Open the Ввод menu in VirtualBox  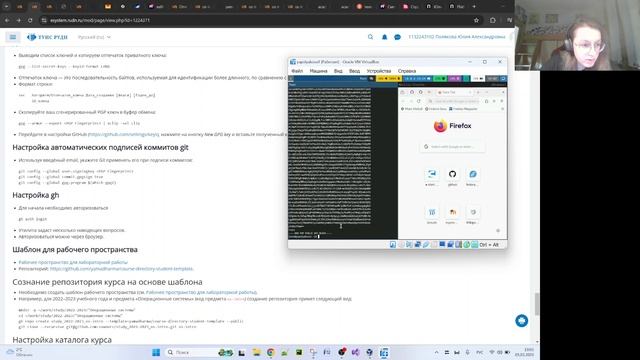[x=354, y=71]
